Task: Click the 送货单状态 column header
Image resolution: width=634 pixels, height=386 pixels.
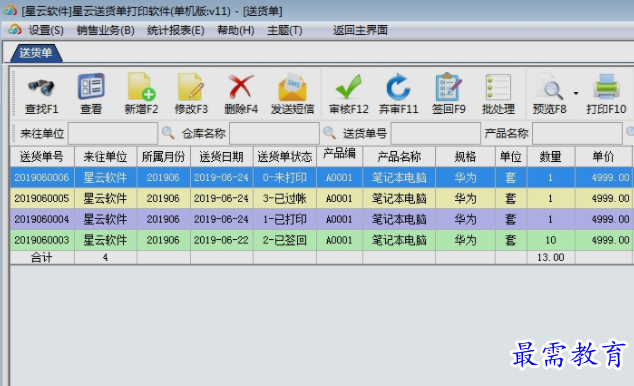Action: pyautogui.click(x=285, y=156)
